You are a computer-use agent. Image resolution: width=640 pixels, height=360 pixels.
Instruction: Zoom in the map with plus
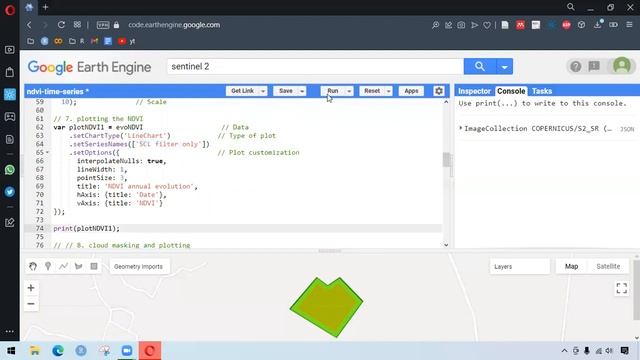[x=31, y=288]
